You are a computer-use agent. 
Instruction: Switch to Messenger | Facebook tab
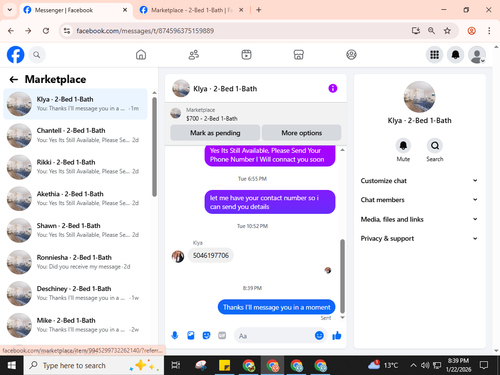coord(76,10)
